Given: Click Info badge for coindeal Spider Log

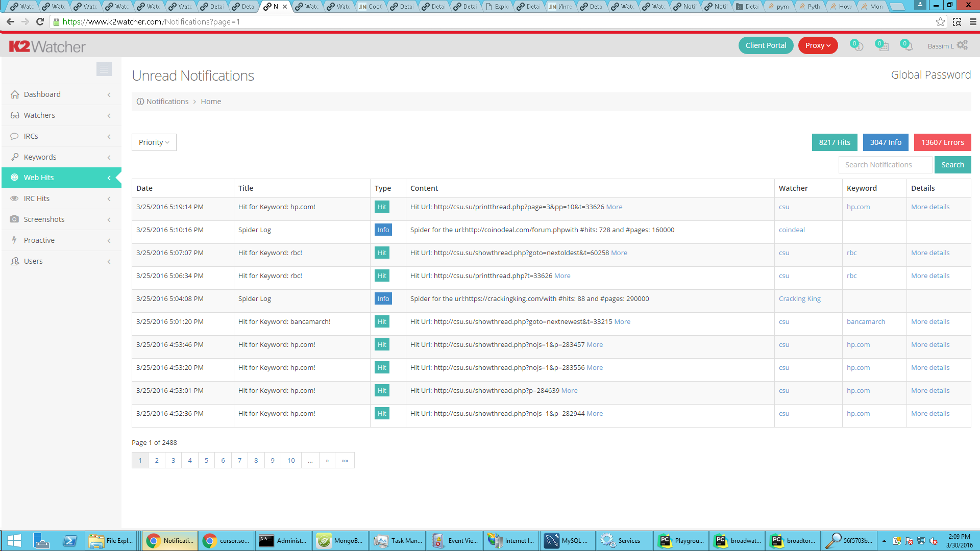Looking at the screenshot, I should coord(383,230).
